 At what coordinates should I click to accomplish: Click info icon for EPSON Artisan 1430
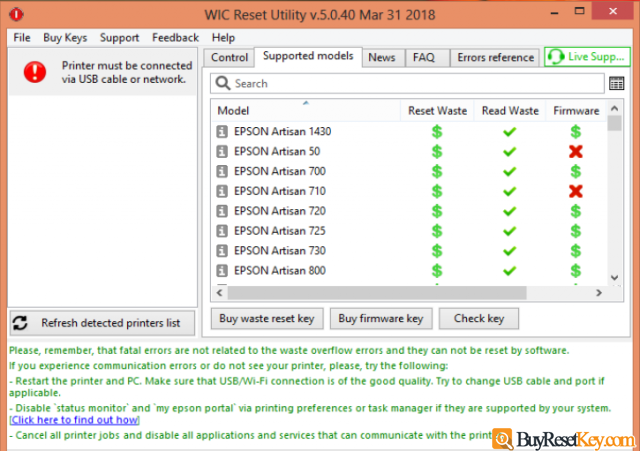222,131
